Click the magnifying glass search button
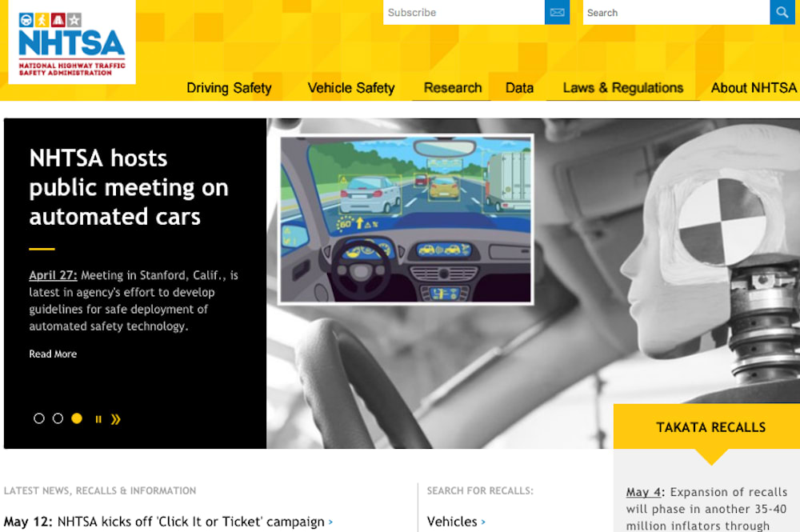Screen dimensions: 800x532 tap(782, 12)
